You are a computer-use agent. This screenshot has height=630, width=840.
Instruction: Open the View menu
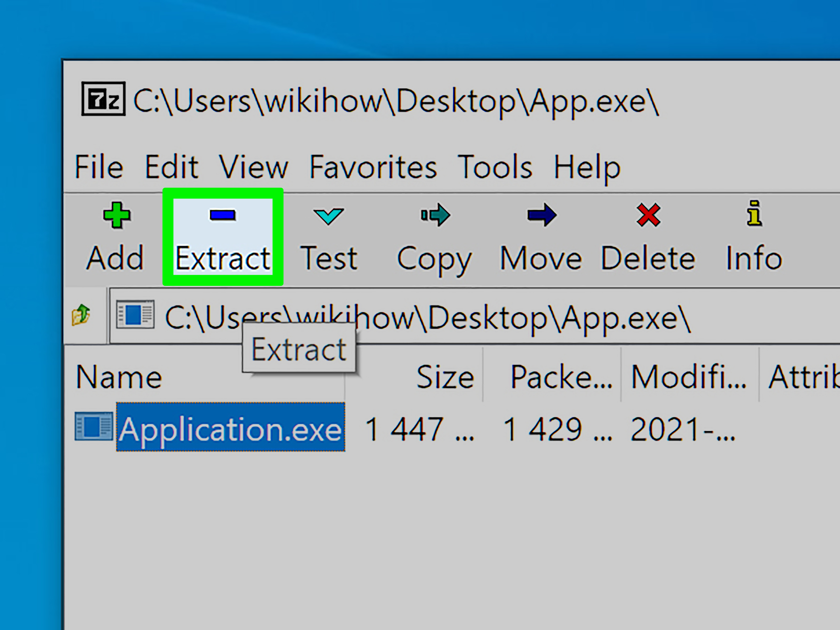pos(254,167)
